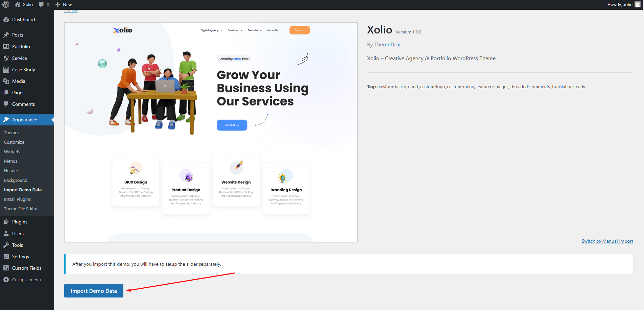Select Install Plugins submenu item

[17, 199]
